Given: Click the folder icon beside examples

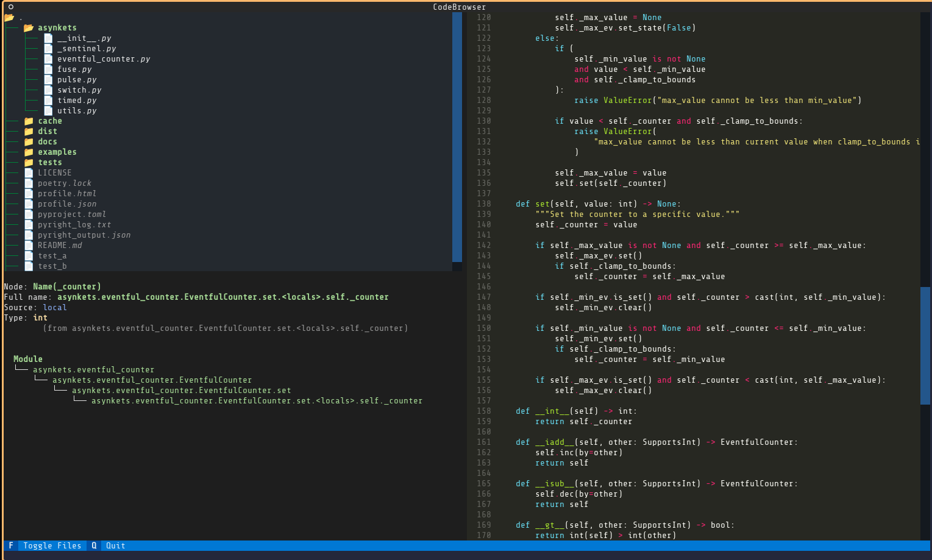Looking at the screenshot, I should (29, 152).
